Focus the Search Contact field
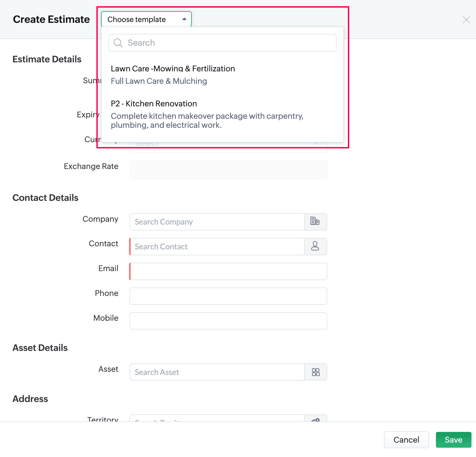The height and width of the screenshot is (457, 476). point(217,247)
